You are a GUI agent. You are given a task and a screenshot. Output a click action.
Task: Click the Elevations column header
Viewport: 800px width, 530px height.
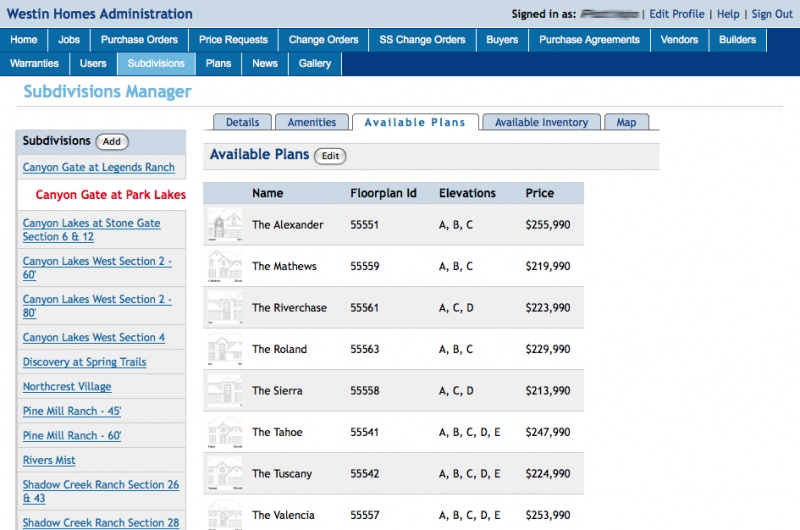[x=467, y=193]
